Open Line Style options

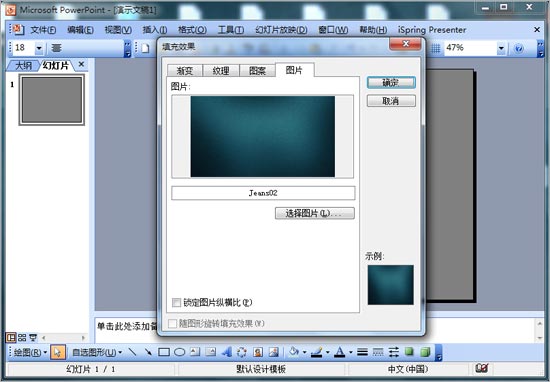[x=362, y=351]
